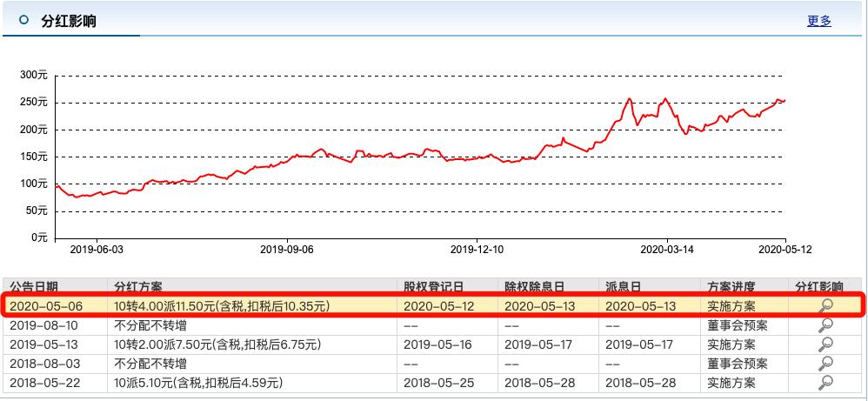Click the 300元 y-axis label
Image resolution: width=868 pixels, height=401 pixels.
[34, 76]
